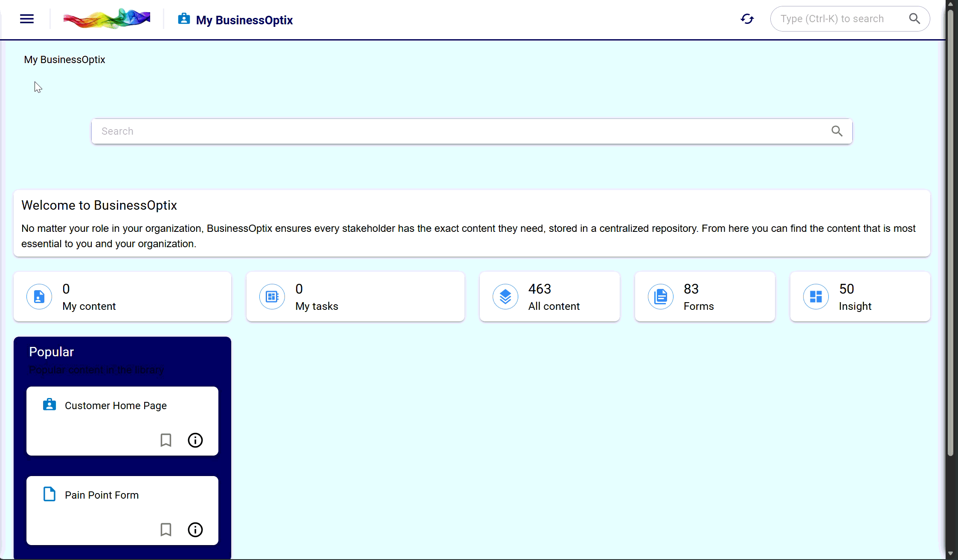Click the main search bar magnifier icon
958x560 pixels.
[836, 131]
